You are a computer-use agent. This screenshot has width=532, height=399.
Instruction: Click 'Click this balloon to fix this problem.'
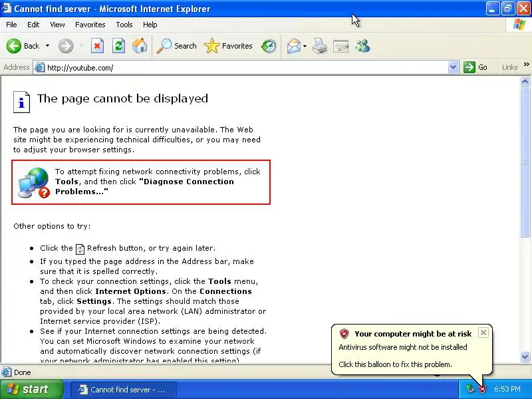395,364
